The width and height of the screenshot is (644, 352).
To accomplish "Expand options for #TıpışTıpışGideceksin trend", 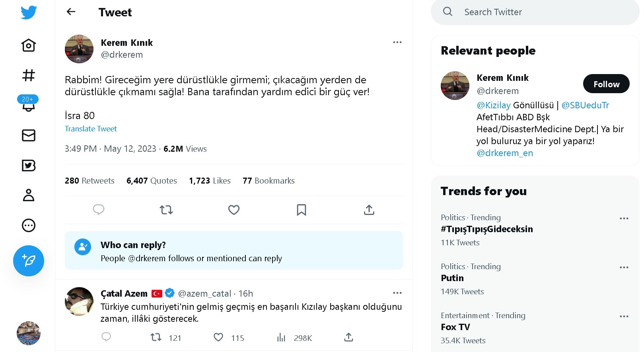I will coord(624,218).
